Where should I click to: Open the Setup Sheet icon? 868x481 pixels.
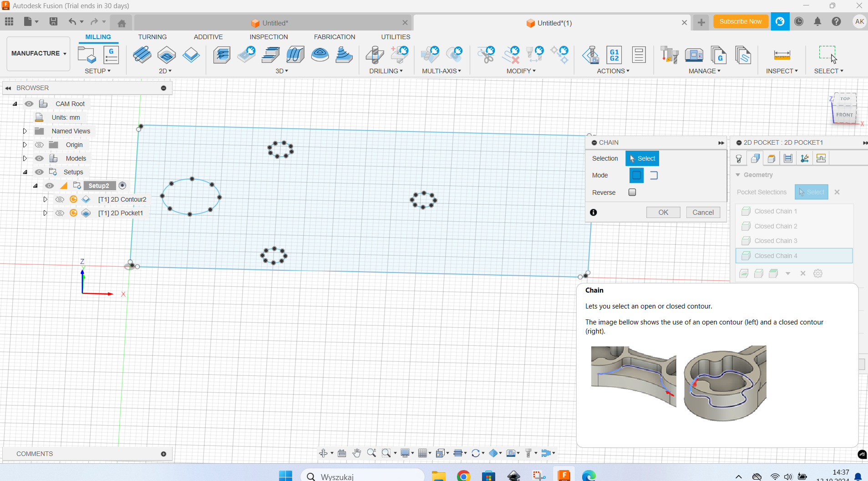click(x=639, y=55)
